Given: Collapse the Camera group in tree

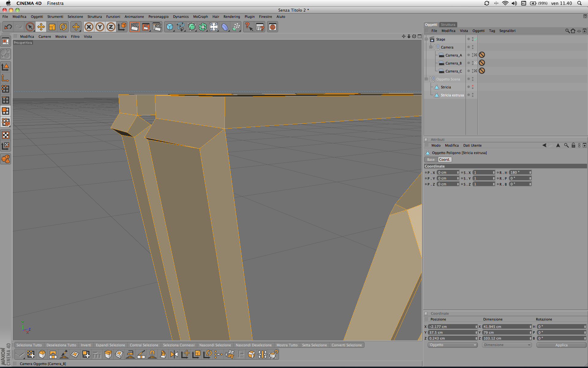Looking at the screenshot, I should [431, 47].
